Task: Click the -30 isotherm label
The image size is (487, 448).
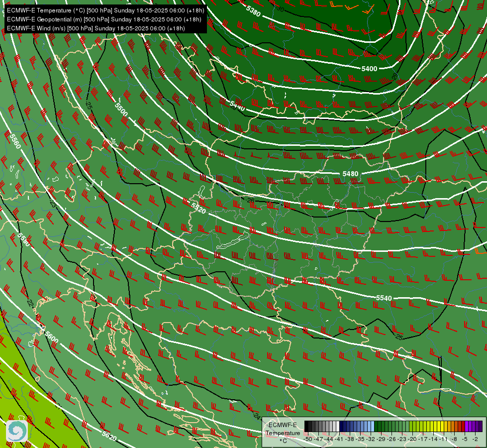Action: tap(280, 9)
